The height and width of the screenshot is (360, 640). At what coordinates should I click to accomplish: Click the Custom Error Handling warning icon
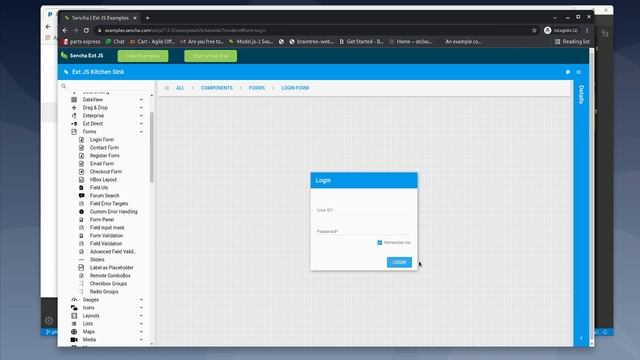pyautogui.click(x=81, y=211)
